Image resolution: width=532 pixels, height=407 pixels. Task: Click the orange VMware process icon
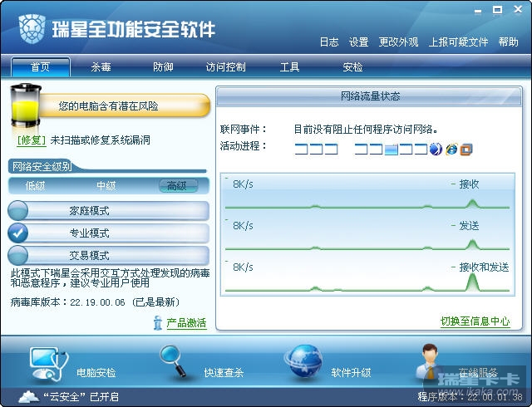pyautogui.click(x=466, y=149)
